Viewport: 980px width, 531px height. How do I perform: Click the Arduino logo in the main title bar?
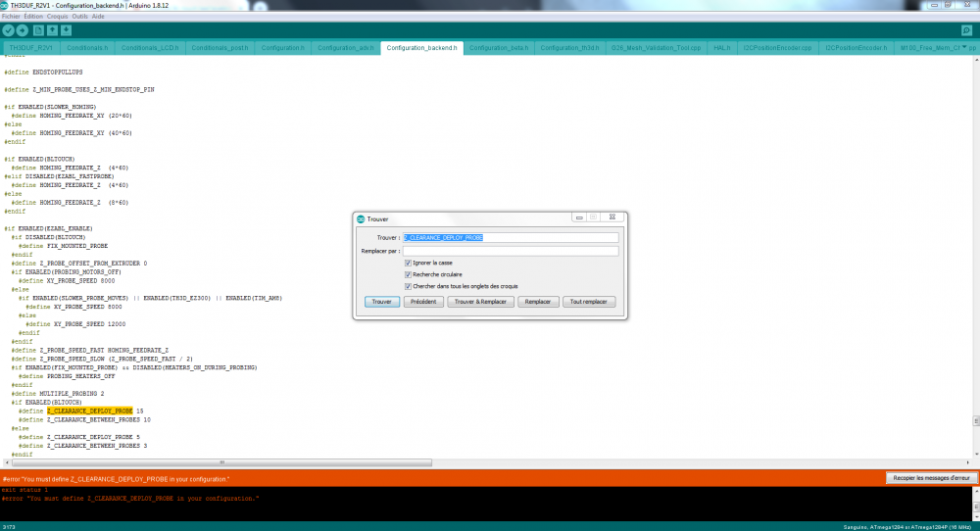[x=4, y=5]
